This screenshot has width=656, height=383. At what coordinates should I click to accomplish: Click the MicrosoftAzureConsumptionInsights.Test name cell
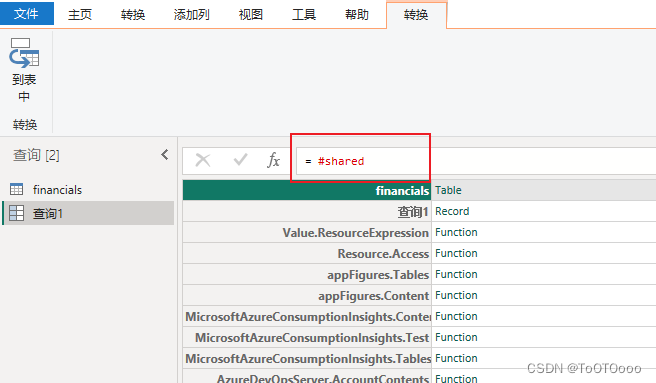(307, 337)
